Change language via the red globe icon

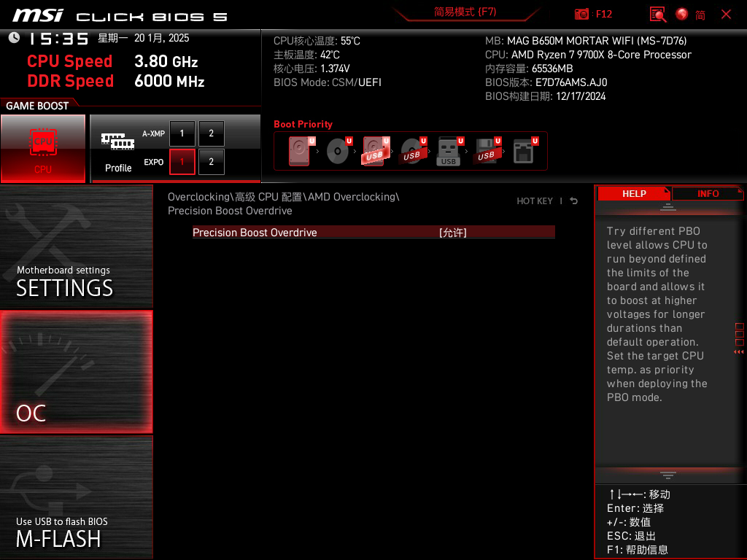point(682,15)
